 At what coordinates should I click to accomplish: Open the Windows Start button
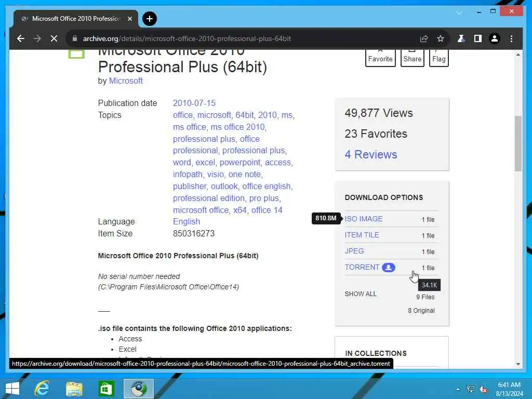(12, 389)
